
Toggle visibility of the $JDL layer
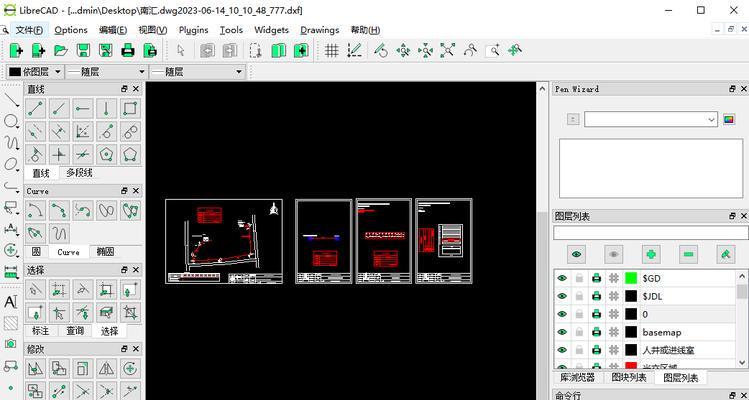[562, 296]
